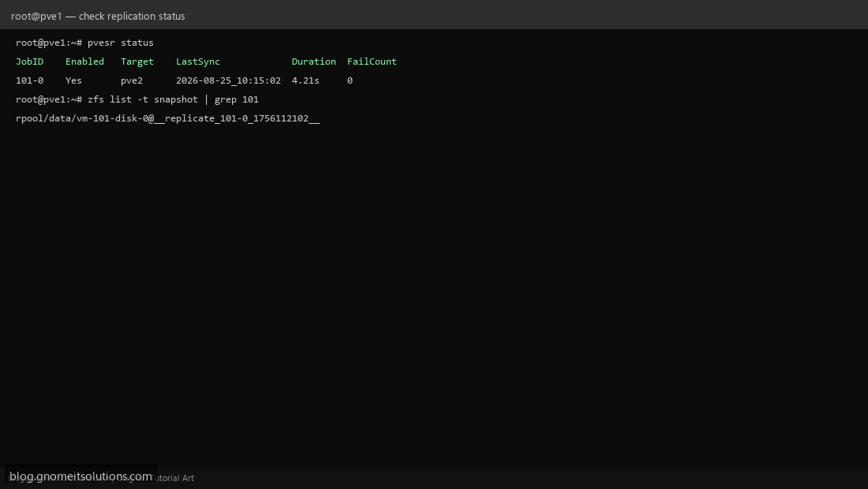Click the window title 'check replication status'
The width and height of the screenshot is (868, 489).
[132, 16]
